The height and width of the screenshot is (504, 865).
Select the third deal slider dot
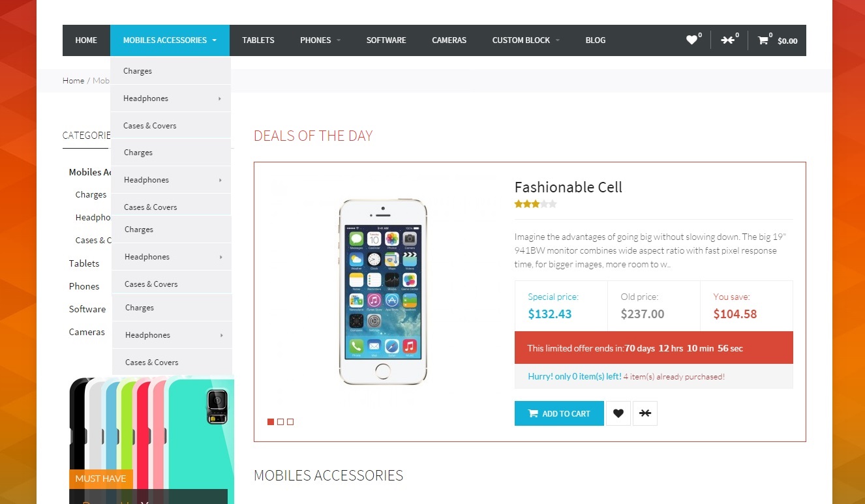pyautogui.click(x=290, y=422)
